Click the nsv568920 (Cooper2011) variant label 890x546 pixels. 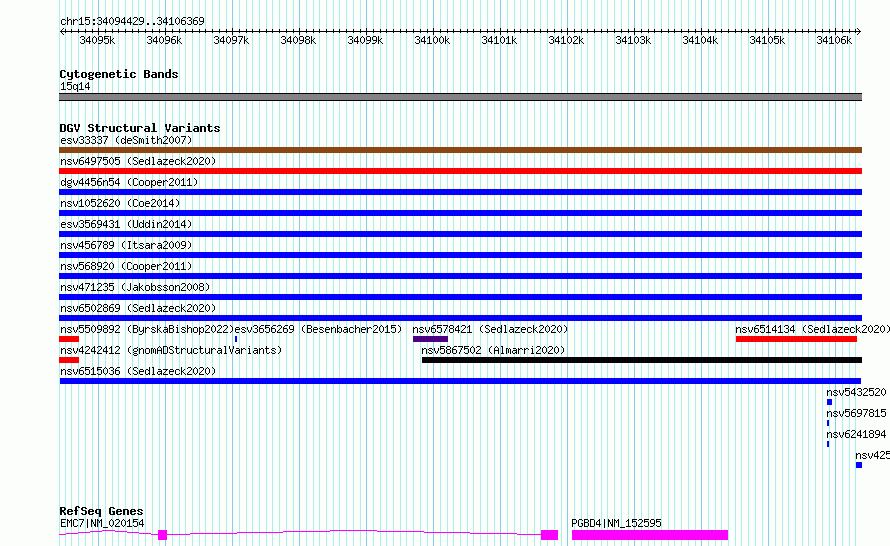[126, 266]
